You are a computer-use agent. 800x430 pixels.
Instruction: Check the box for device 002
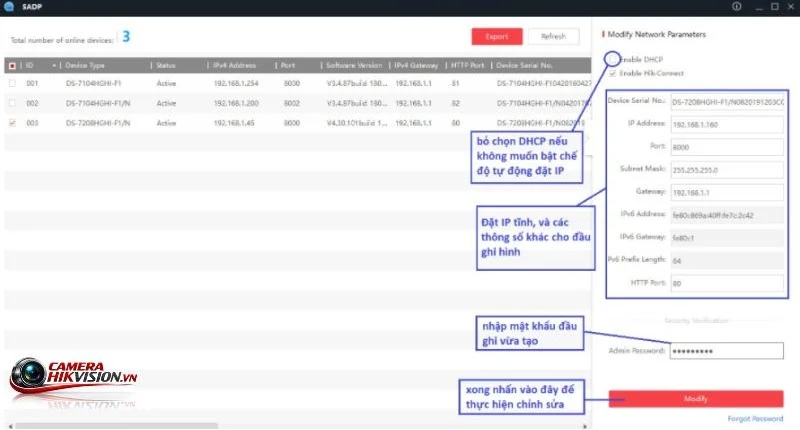click(12, 103)
